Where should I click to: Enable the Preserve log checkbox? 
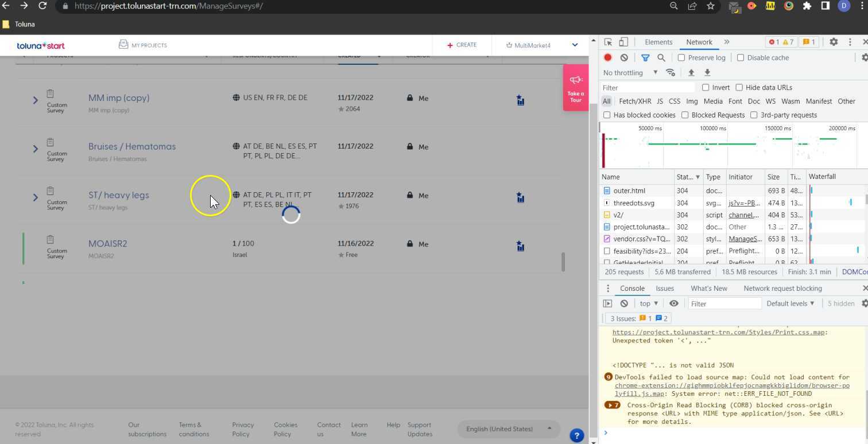coord(681,57)
